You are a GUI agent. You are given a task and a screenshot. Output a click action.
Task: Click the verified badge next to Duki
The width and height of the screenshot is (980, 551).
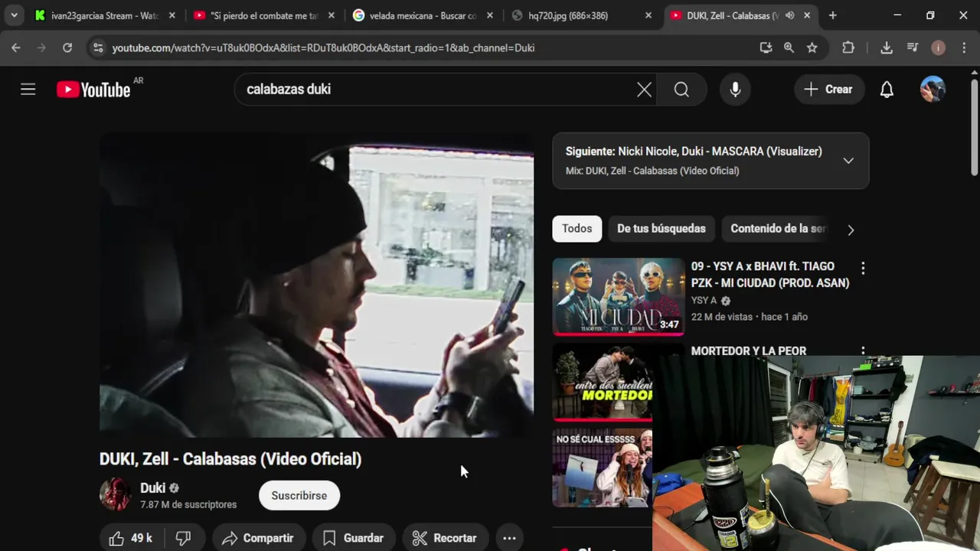coord(174,488)
